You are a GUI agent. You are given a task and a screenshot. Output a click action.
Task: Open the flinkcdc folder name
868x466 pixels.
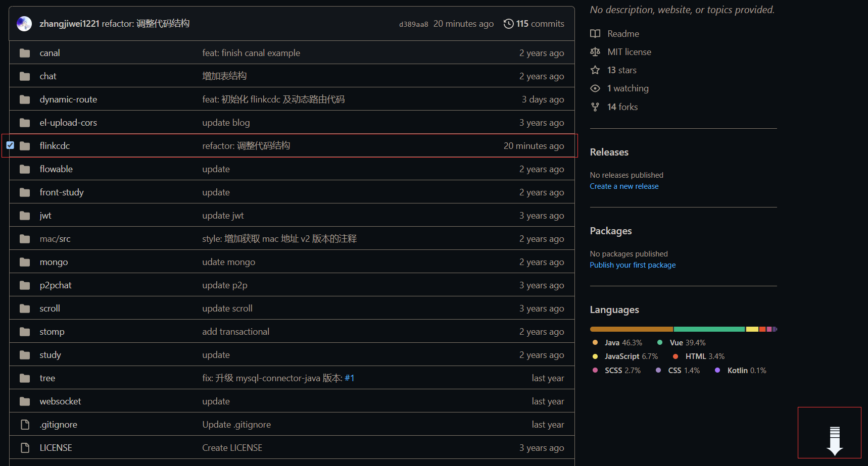point(55,146)
